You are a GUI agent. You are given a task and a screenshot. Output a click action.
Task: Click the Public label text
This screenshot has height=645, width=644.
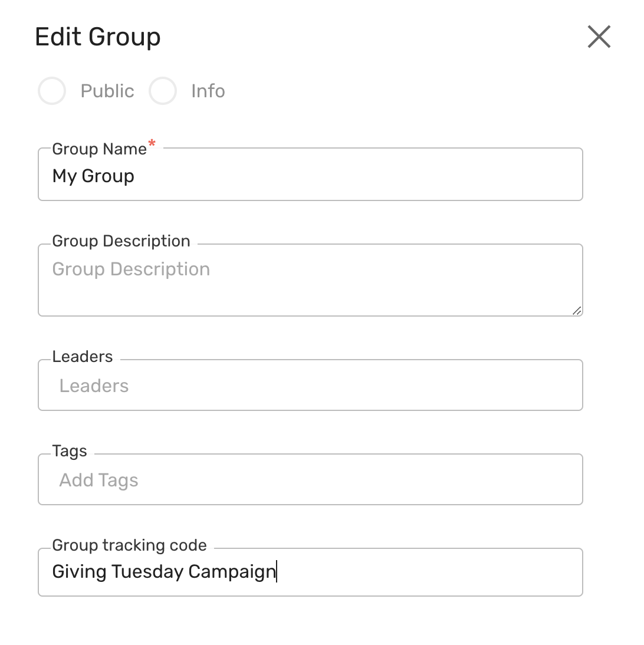click(107, 91)
